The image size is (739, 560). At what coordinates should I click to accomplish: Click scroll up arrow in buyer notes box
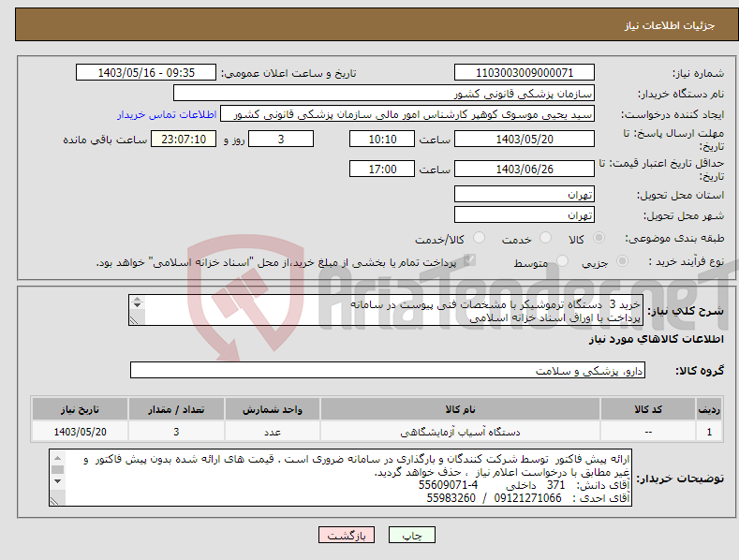57,458
